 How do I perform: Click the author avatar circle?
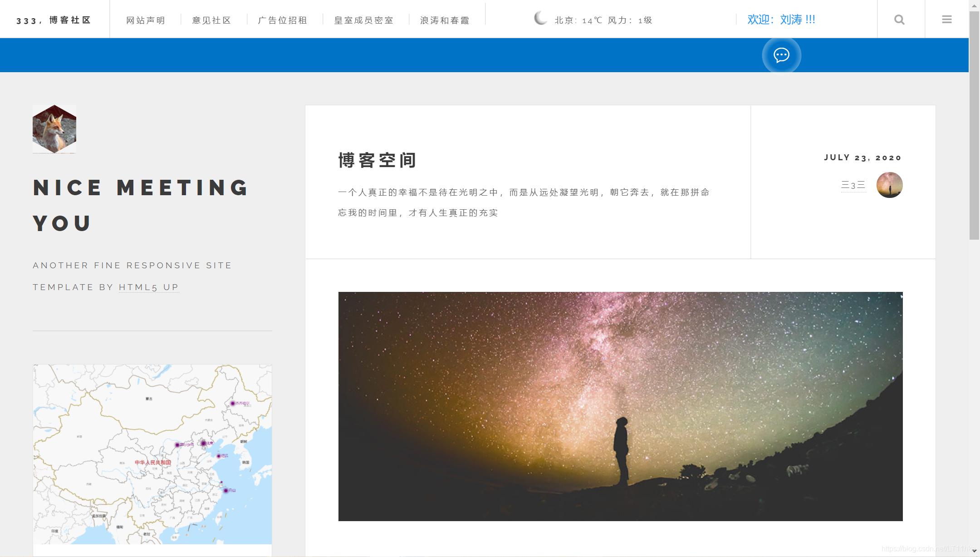point(889,185)
